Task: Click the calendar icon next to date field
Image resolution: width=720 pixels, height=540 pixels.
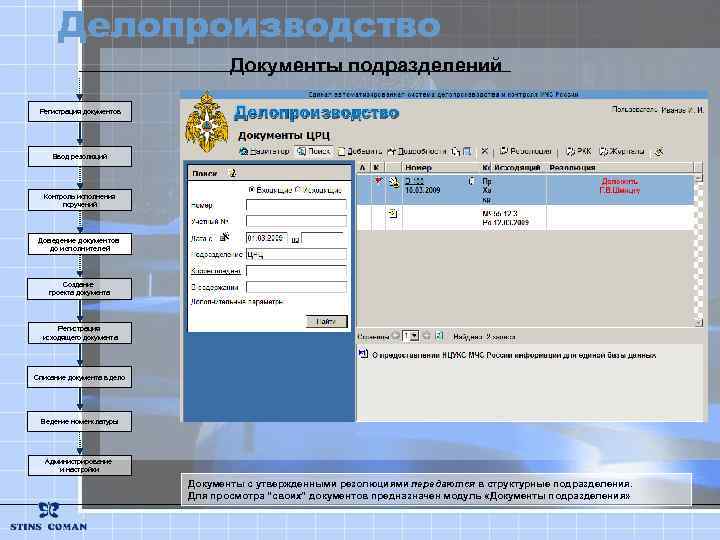Action: [x=295, y=239]
